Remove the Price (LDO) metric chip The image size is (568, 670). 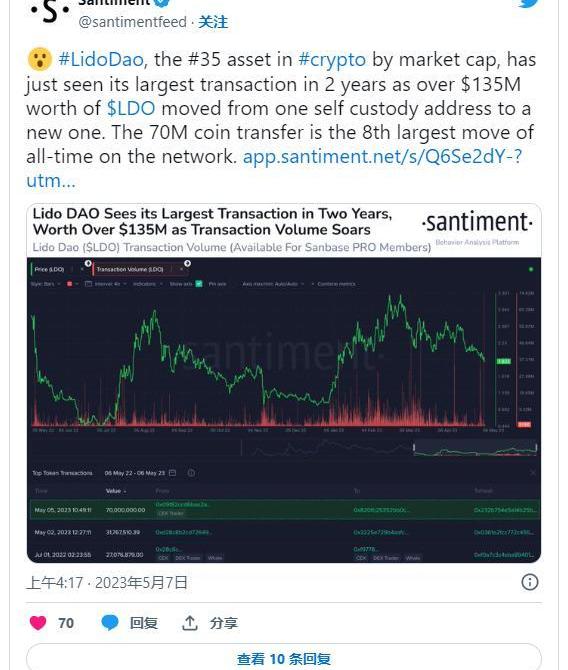[x=82, y=269]
